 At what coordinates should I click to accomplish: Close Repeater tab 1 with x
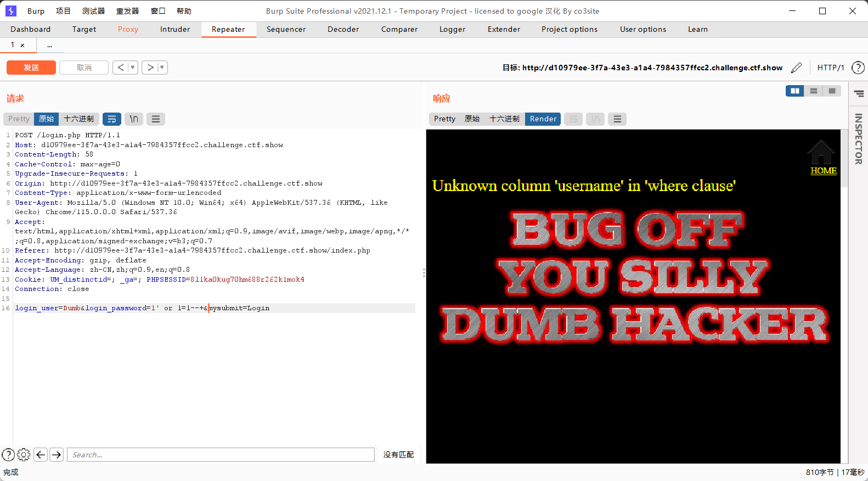click(x=22, y=45)
